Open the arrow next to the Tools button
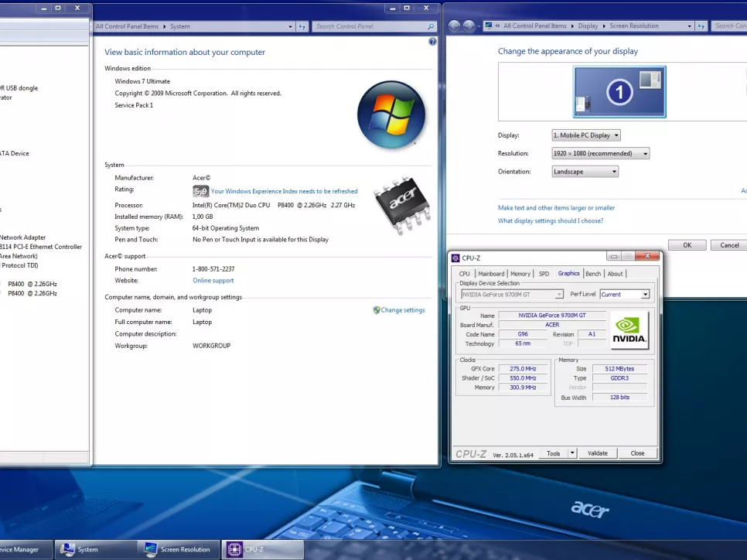747x560 pixels. pyautogui.click(x=573, y=453)
